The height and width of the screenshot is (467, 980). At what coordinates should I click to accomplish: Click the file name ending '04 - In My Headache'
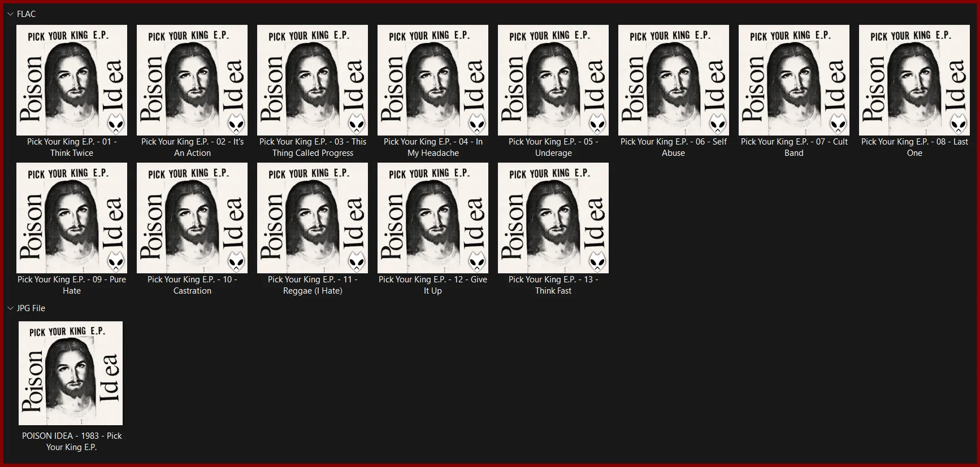click(x=433, y=147)
